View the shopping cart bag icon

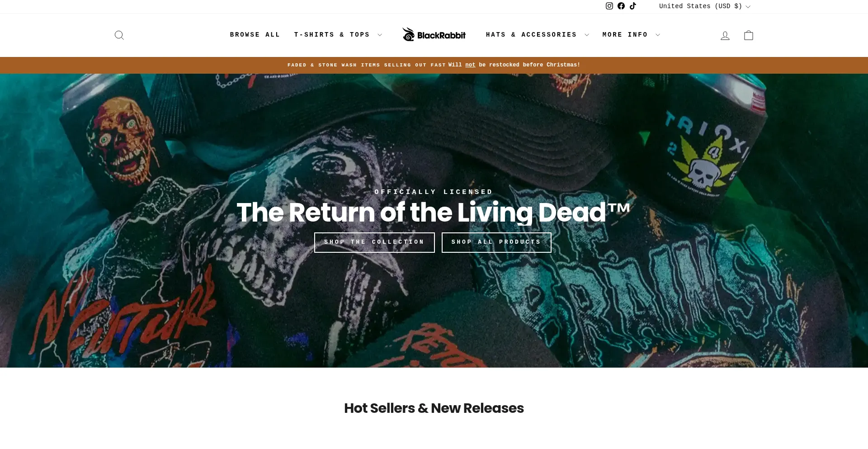pos(749,35)
